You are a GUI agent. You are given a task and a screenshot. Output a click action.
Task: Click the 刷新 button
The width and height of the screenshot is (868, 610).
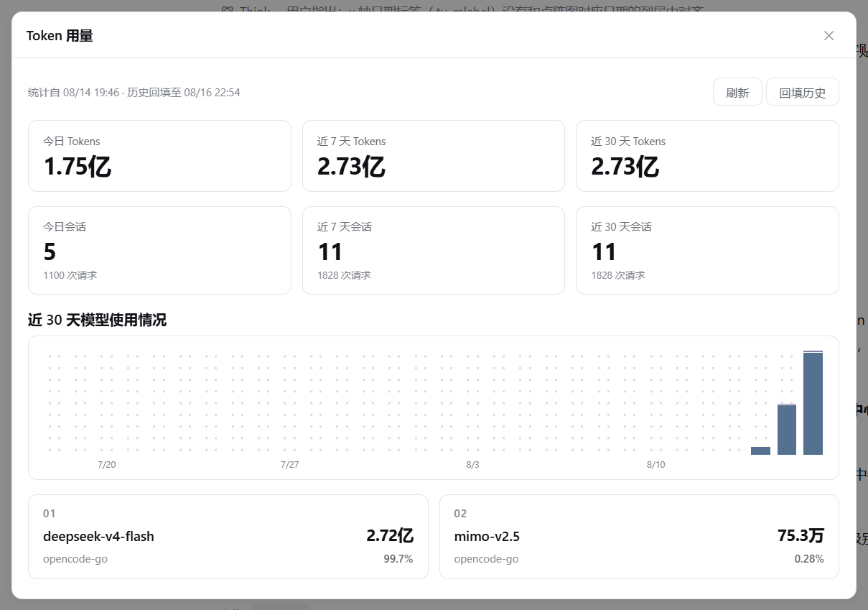coord(737,92)
